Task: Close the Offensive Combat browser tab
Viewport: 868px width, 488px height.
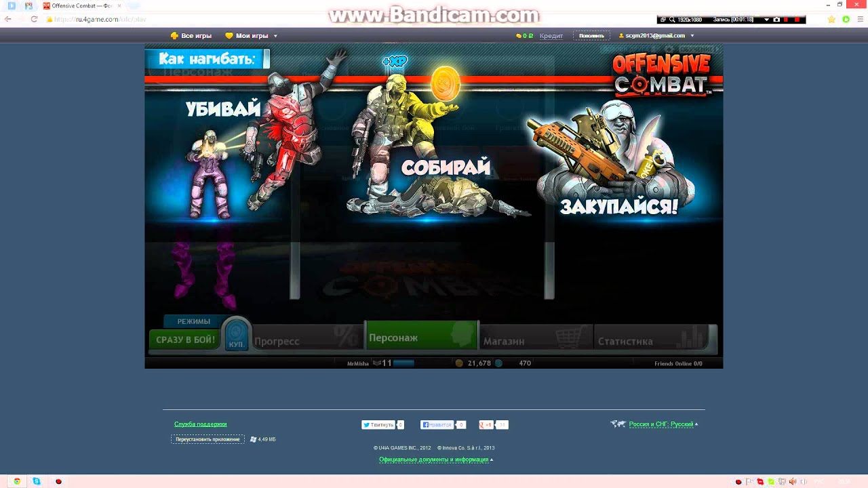Action: pyautogui.click(x=119, y=5)
